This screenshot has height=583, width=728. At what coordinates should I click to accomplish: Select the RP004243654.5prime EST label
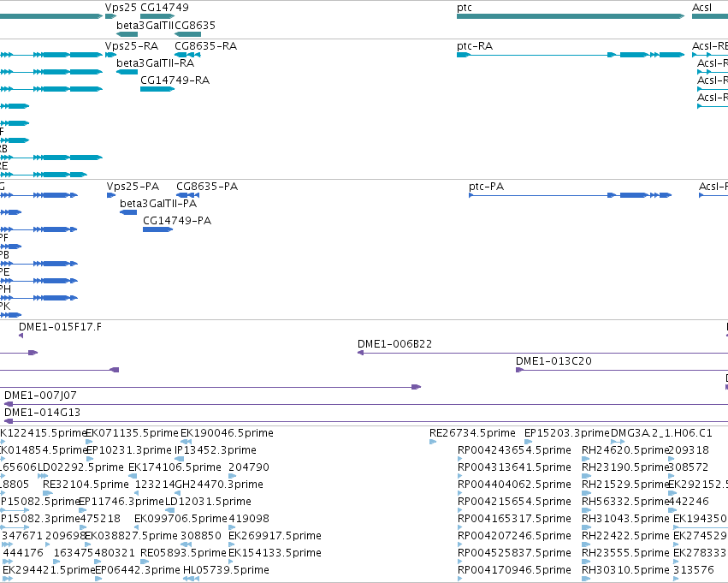pos(514,450)
